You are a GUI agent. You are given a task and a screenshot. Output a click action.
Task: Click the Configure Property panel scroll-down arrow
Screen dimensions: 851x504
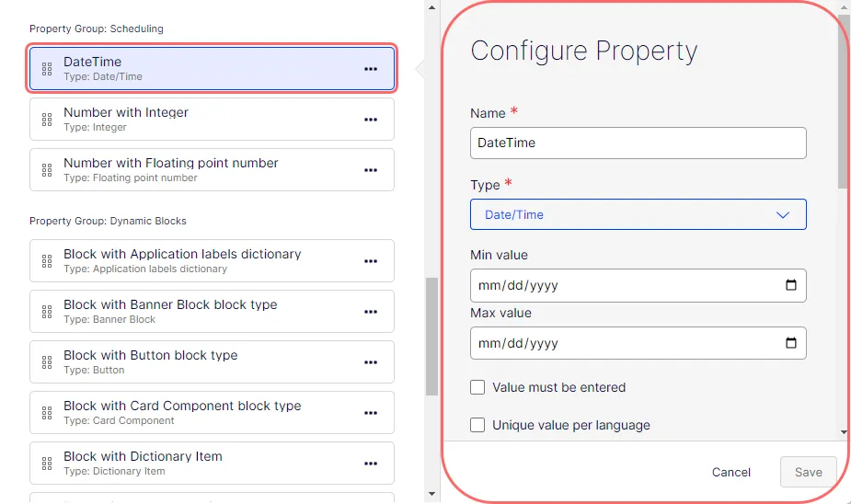point(844,432)
